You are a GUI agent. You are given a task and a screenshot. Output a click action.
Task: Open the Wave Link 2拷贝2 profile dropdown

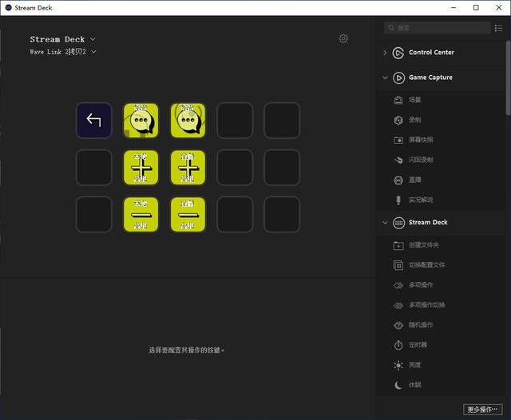(x=63, y=52)
